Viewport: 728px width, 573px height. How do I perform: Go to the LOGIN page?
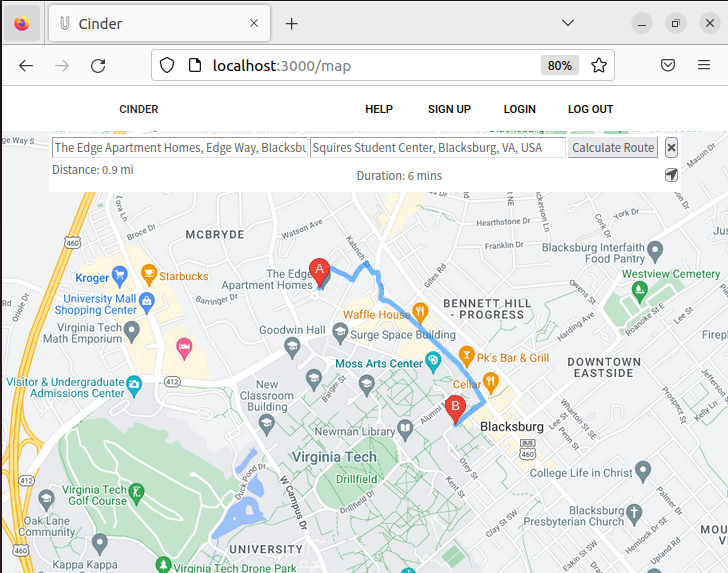pyautogui.click(x=520, y=109)
